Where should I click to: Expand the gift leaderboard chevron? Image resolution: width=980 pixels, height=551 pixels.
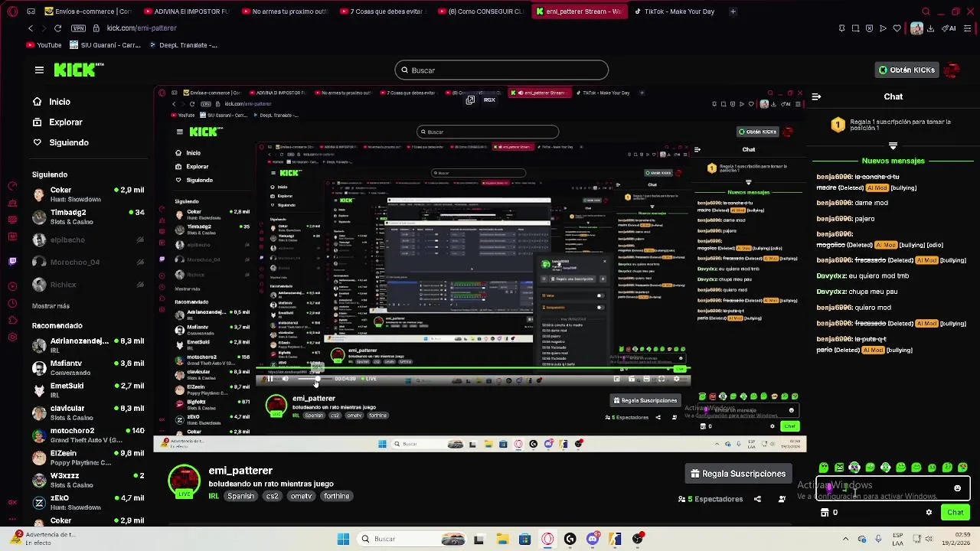click(x=893, y=145)
